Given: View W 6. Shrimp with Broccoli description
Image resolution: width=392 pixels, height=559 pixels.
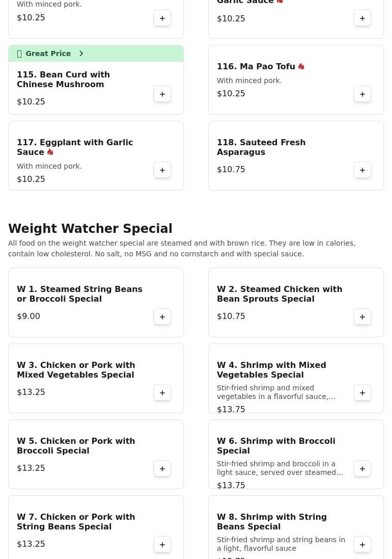Looking at the screenshot, I should pyautogui.click(x=280, y=468).
